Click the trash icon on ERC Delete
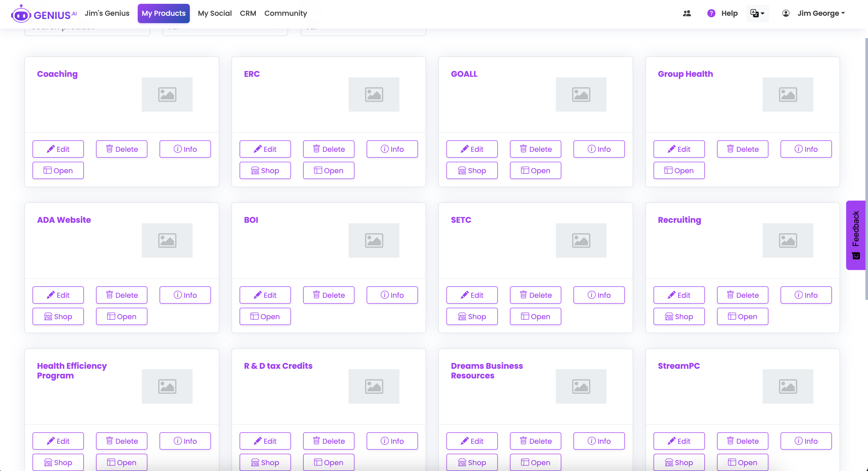Screen dimensions: 868x471 (x=316, y=149)
